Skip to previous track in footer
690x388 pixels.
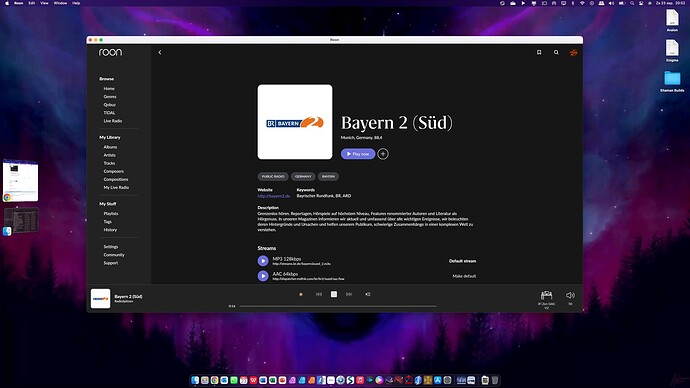(x=319, y=294)
